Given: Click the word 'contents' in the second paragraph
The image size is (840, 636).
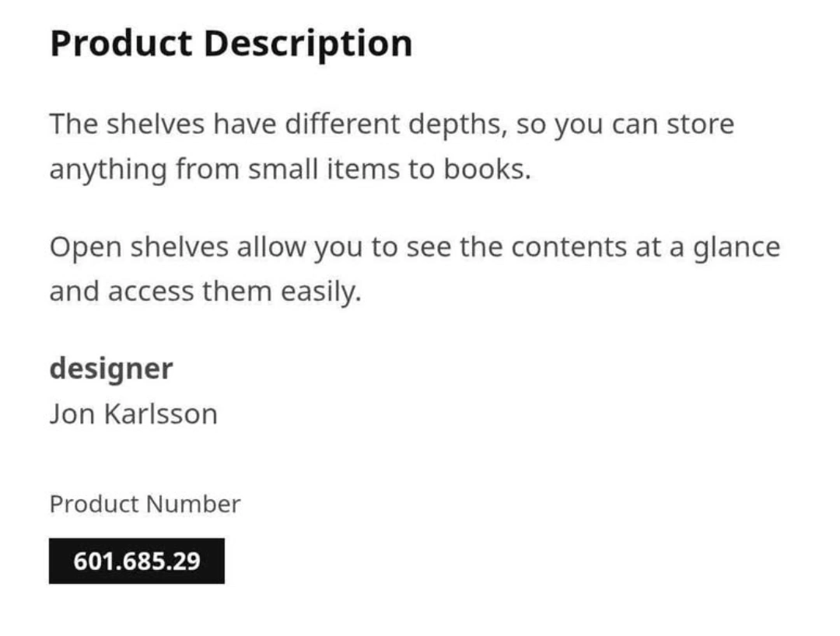Looking at the screenshot, I should coord(569,248).
